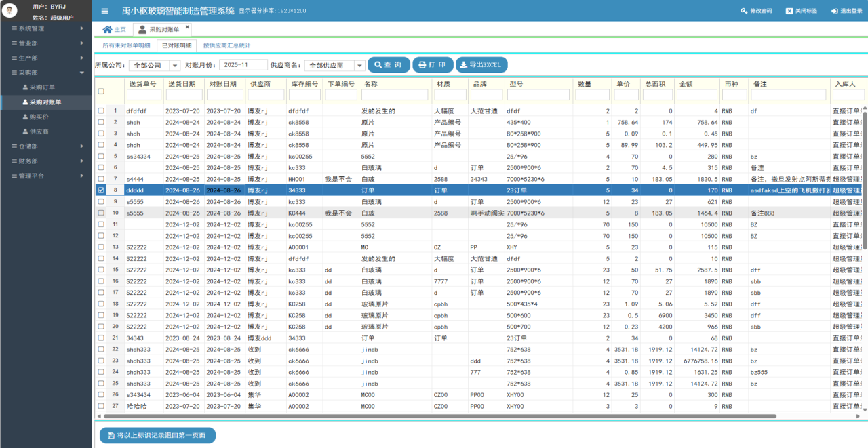Image resolution: width=868 pixels, height=448 pixels.
Task: Open the 供应商名 dropdown
Action: pyautogui.click(x=359, y=66)
